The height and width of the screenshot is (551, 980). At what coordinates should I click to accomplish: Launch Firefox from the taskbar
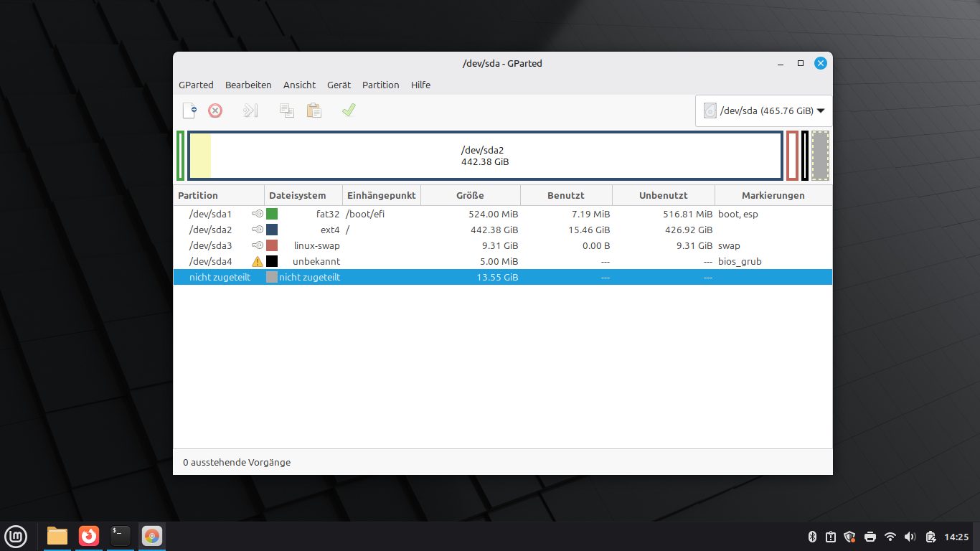coord(89,536)
